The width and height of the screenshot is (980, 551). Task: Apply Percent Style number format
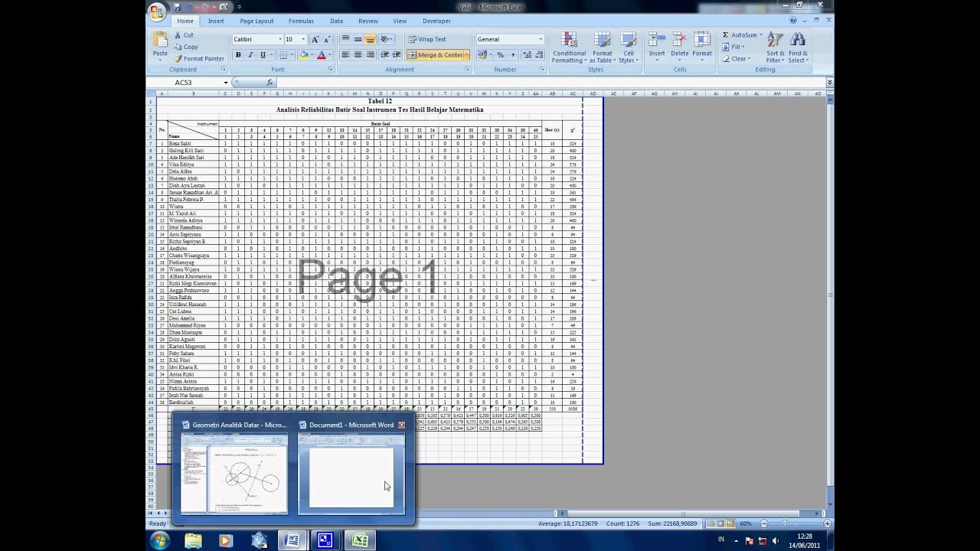[500, 55]
